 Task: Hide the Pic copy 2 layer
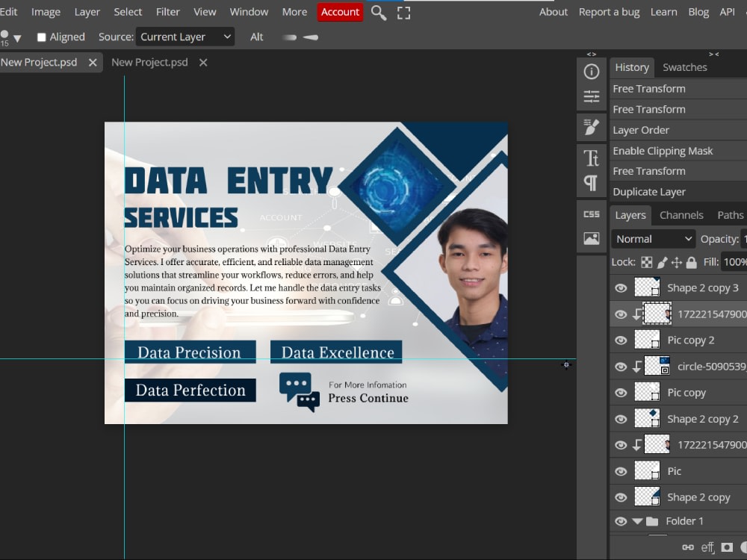pos(621,340)
